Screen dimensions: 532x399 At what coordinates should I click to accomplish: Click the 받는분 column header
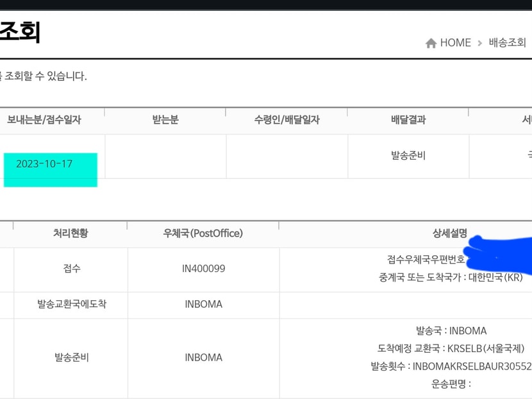click(x=165, y=120)
